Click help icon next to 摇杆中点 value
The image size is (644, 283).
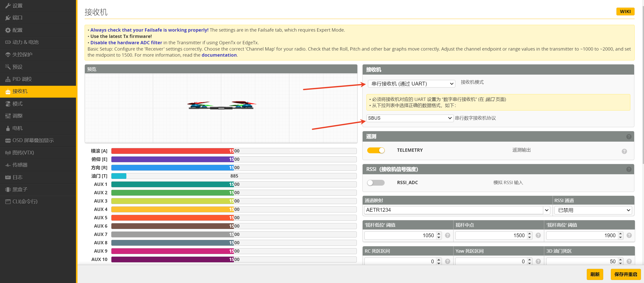tap(538, 235)
